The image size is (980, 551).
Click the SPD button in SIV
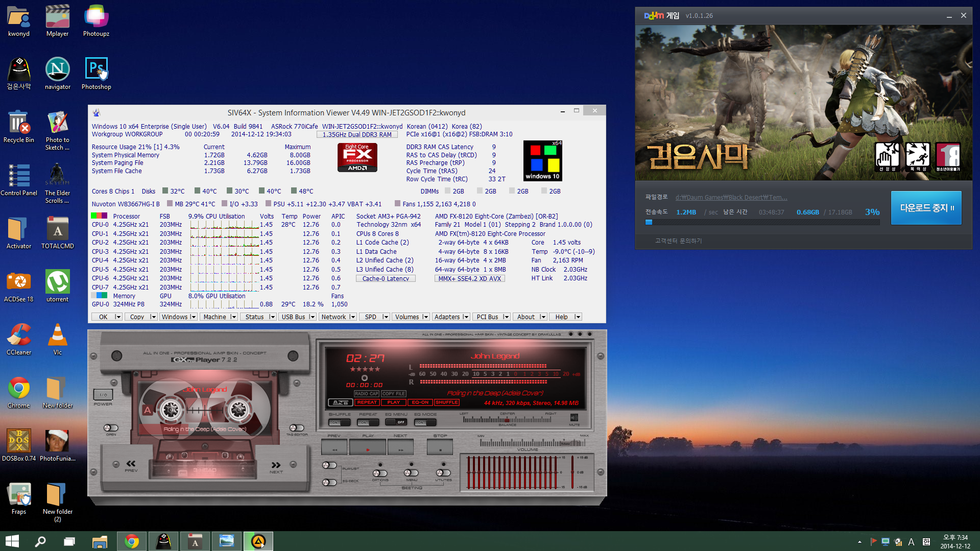click(x=371, y=317)
